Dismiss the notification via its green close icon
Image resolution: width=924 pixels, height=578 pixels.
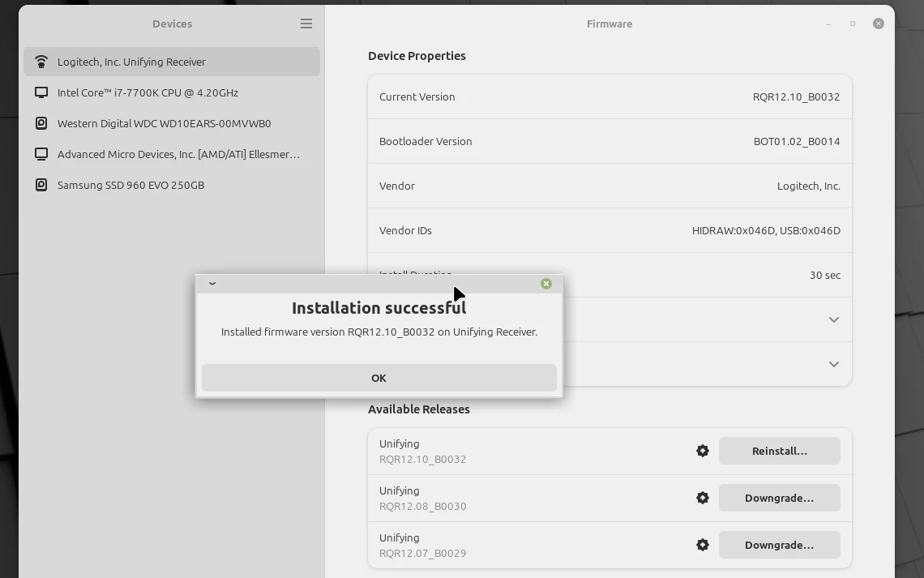point(545,284)
